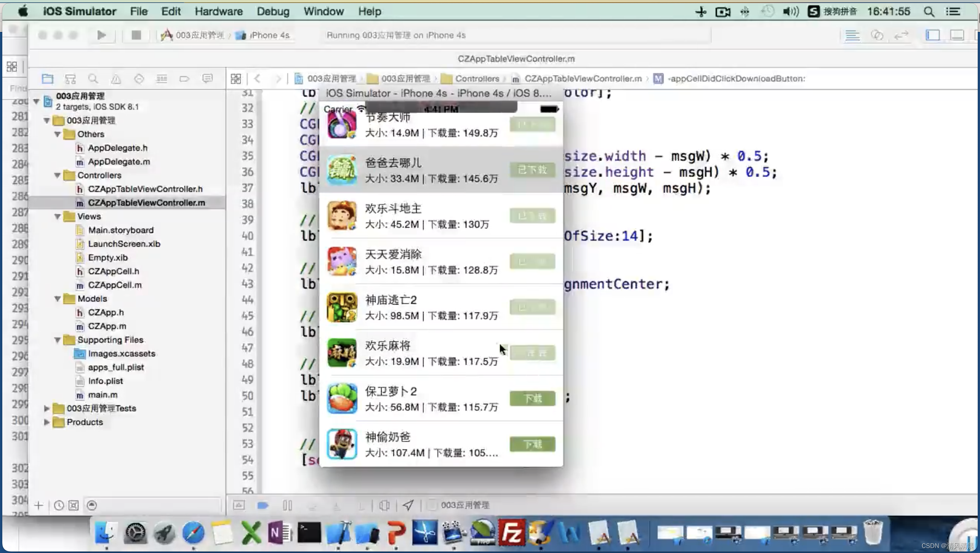The height and width of the screenshot is (553, 980).
Task: Open the Help menu
Action: coord(370,11)
